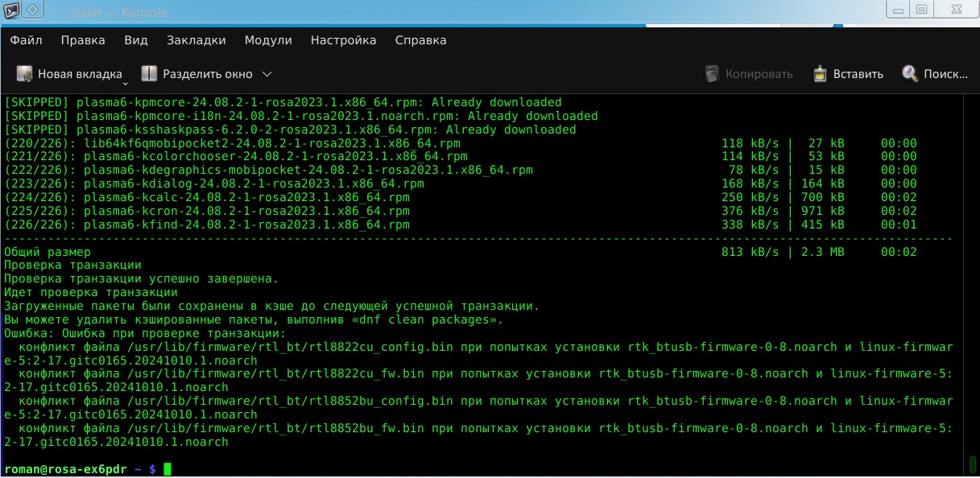Click the Поиск button
Image resolution: width=980 pixels, height=478 pixels.
tap(935, 74)
